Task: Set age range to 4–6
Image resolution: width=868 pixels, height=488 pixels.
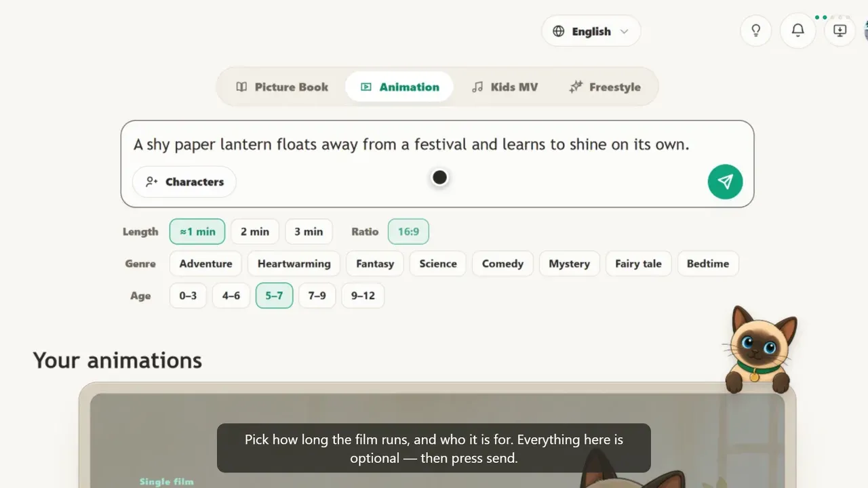Action: click(x=231, y=296)
